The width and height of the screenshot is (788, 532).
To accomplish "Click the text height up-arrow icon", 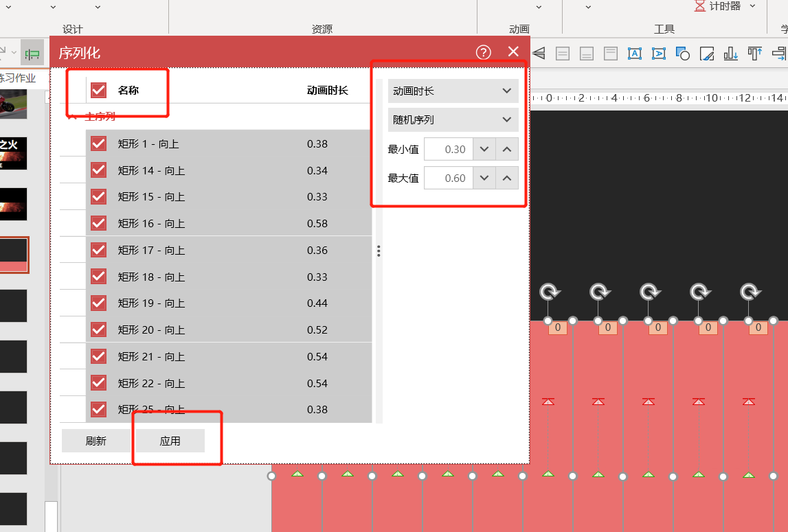I will [x=754, y=54].
